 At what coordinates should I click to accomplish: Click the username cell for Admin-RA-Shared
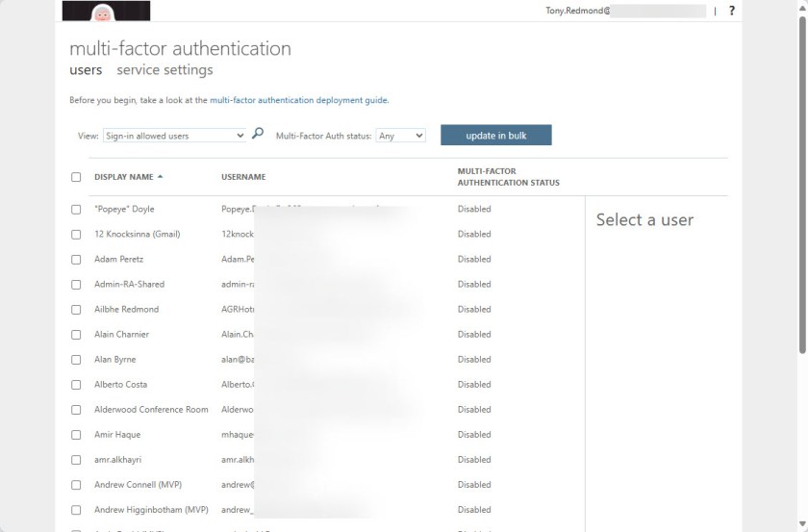[x=239, y=284]
